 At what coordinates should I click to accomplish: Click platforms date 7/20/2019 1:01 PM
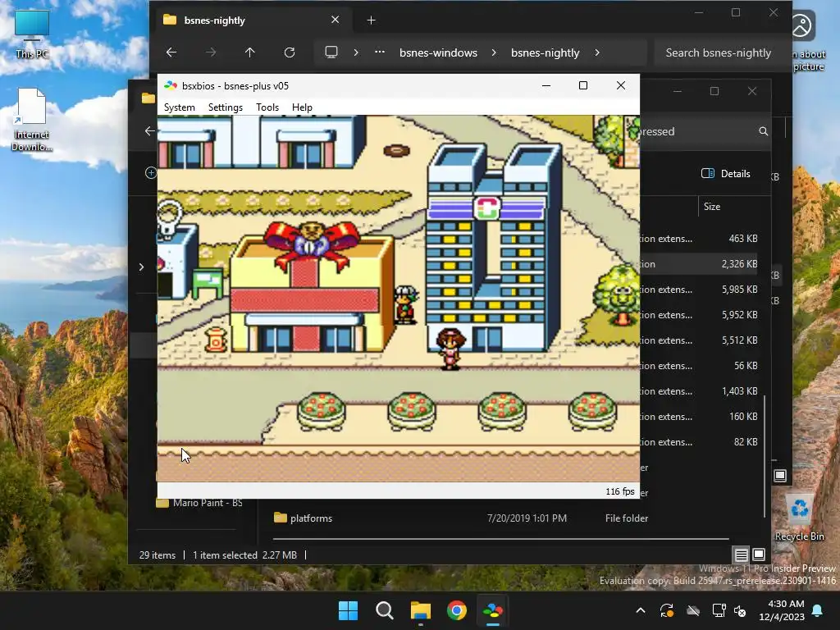(x=527, y=518)
